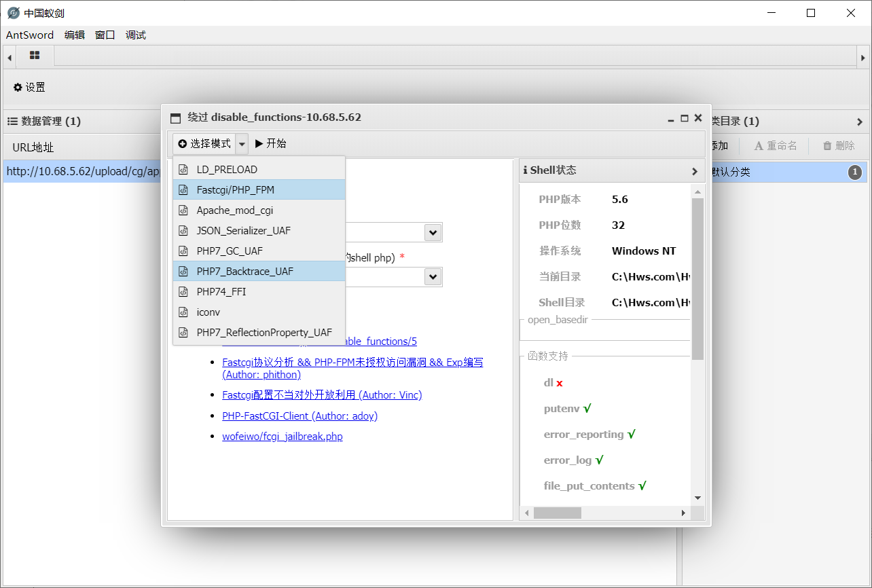Click the file_put_contents function support entry
Screen dimensions: 872x588
click(595, 486)
